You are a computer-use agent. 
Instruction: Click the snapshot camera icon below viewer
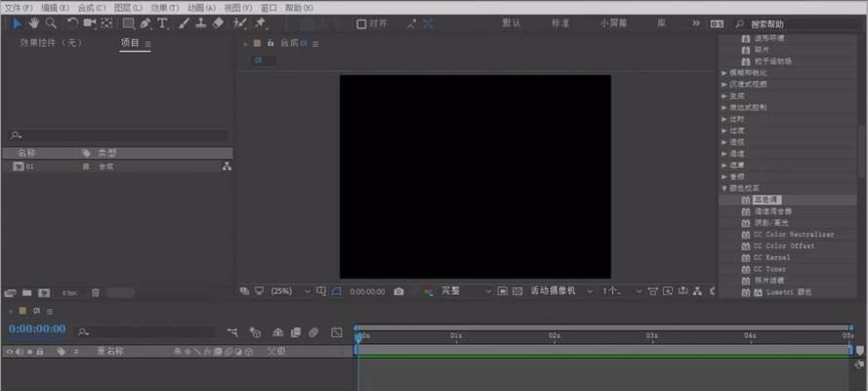tap(398, 291)
